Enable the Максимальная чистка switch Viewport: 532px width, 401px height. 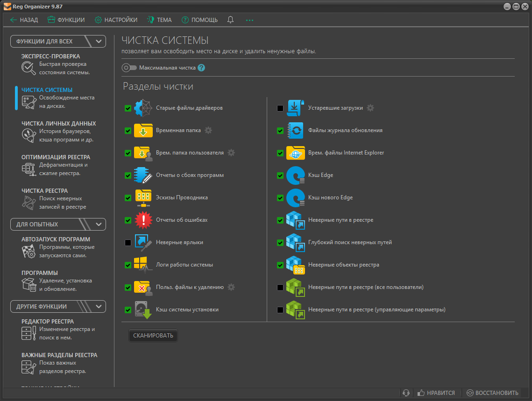point(129,68)
